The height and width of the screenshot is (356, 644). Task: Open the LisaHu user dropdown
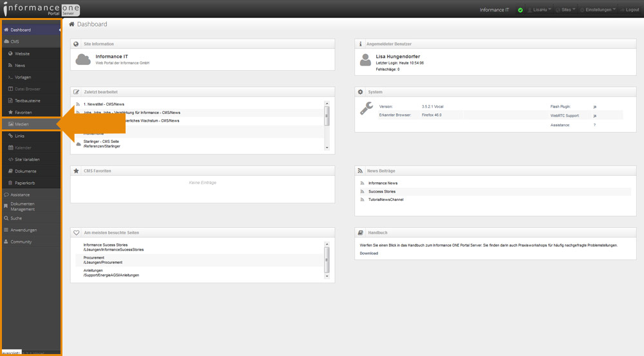pyautogui.click(x=539, y=10)
